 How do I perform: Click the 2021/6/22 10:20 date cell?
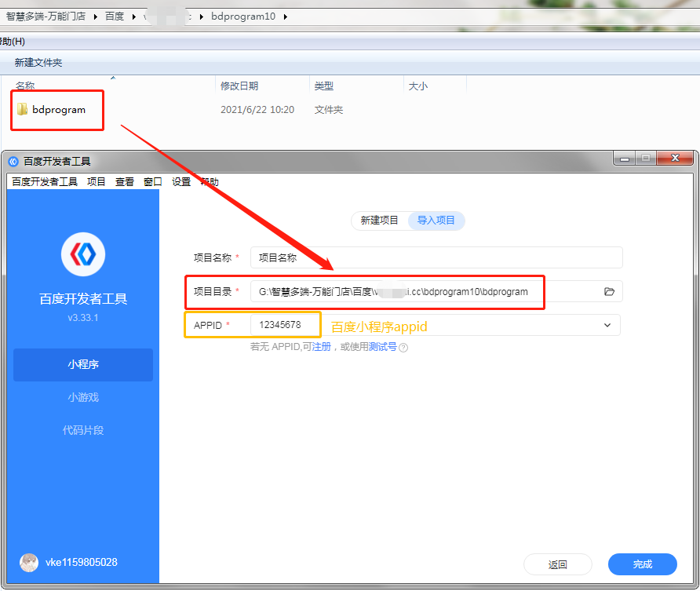coord(257,110)
